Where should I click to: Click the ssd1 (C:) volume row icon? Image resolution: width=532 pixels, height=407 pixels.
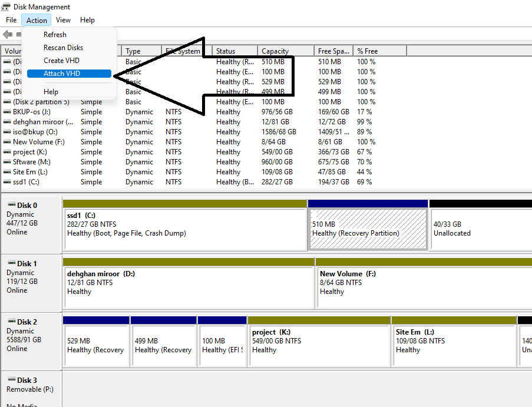(7, 182)
